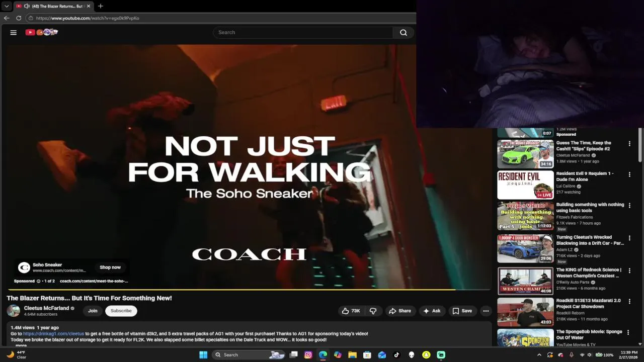
Task: Open the Ask AI button
Action: click(x=432, y=311)
